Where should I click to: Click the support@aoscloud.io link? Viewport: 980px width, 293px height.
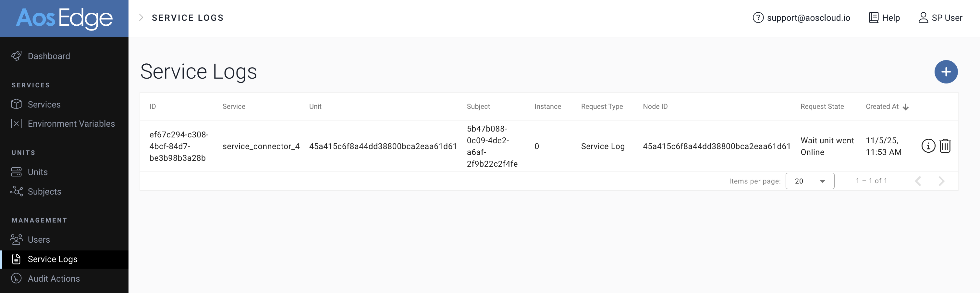point(808,18)
